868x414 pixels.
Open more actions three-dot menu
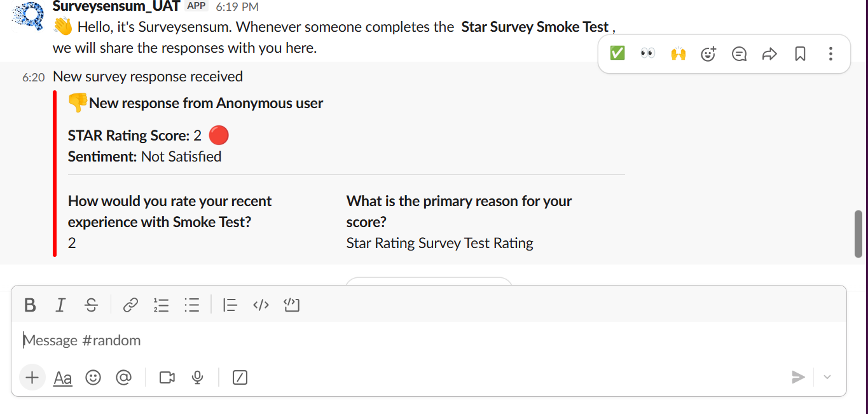(x=830, y=54)
